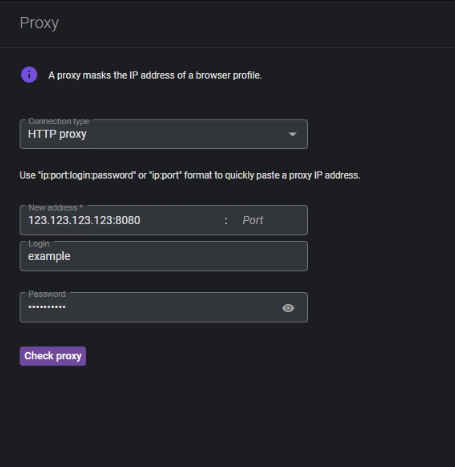Click the text about masking the IP address
This screenshot has height=467, width=455.
(x=155, y=75)
